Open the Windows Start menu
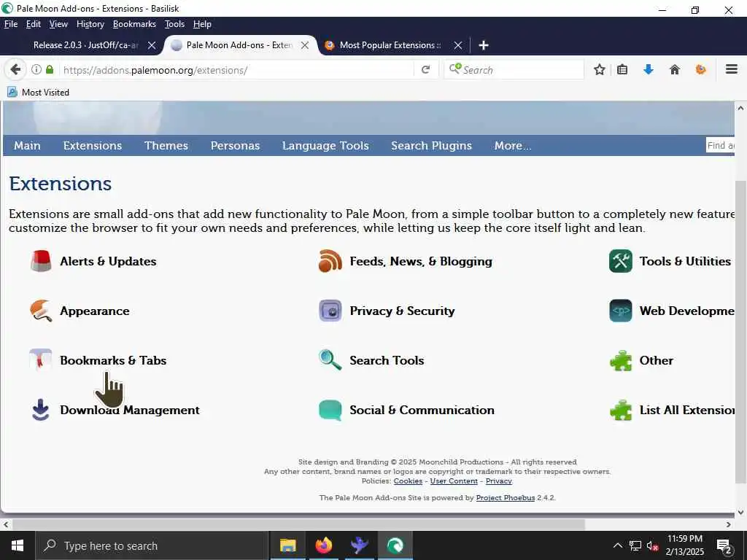 (18, 545)
